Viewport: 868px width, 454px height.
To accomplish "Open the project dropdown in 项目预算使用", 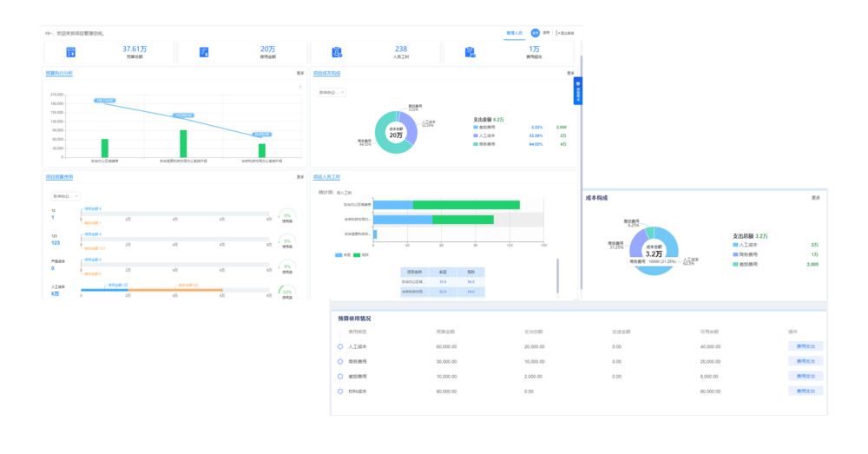I will pyautogui.click(x=65, y=195).
